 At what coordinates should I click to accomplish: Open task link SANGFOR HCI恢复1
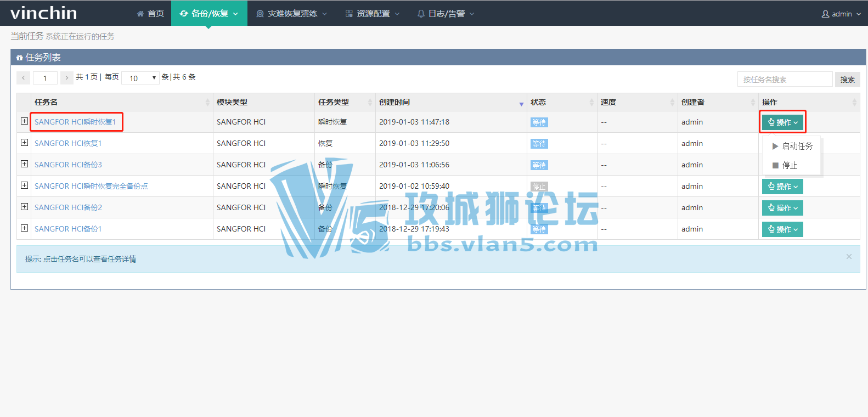[68, 143]
